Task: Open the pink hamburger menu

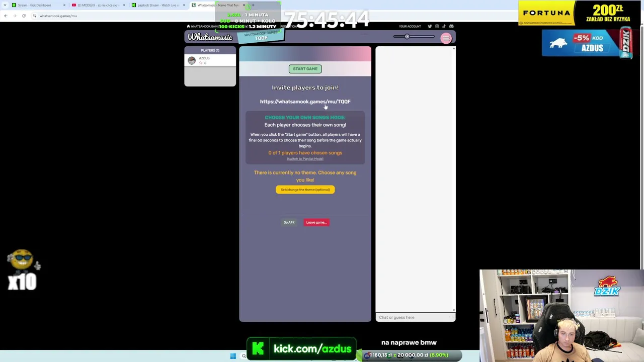Action: [446, 38]
